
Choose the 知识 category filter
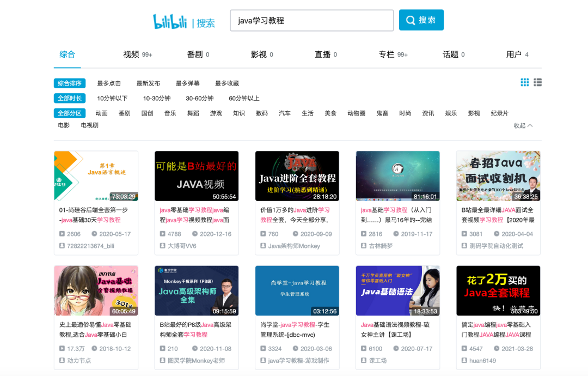(239, 113)
